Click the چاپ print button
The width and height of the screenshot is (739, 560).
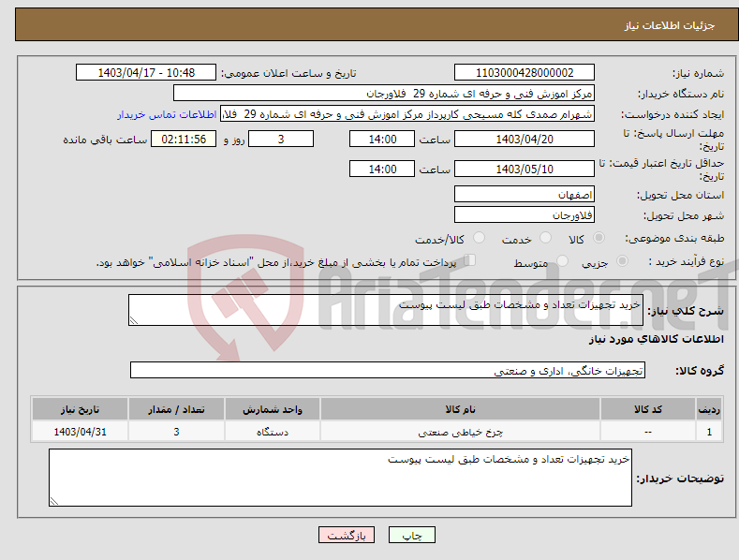coord(412,535)
